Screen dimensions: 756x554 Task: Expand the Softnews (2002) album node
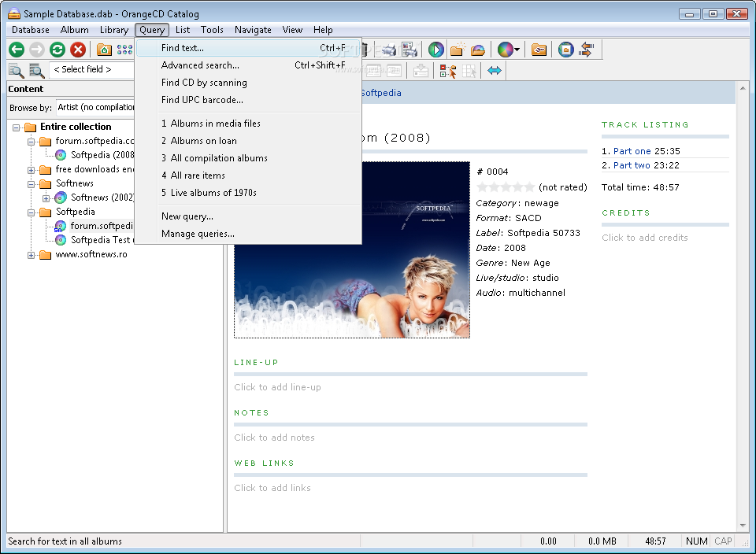46,198
